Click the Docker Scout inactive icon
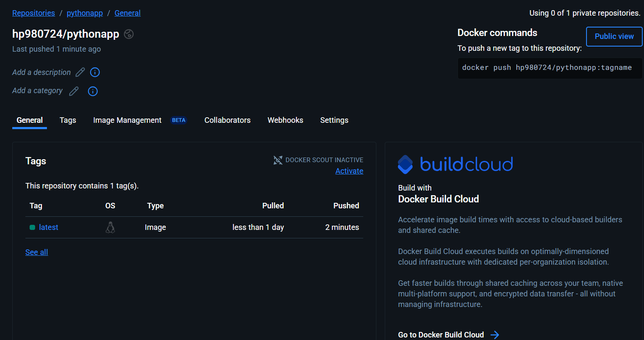Image resolution: width=644 pixels, height=340 pixels. [x=278, y=160]
